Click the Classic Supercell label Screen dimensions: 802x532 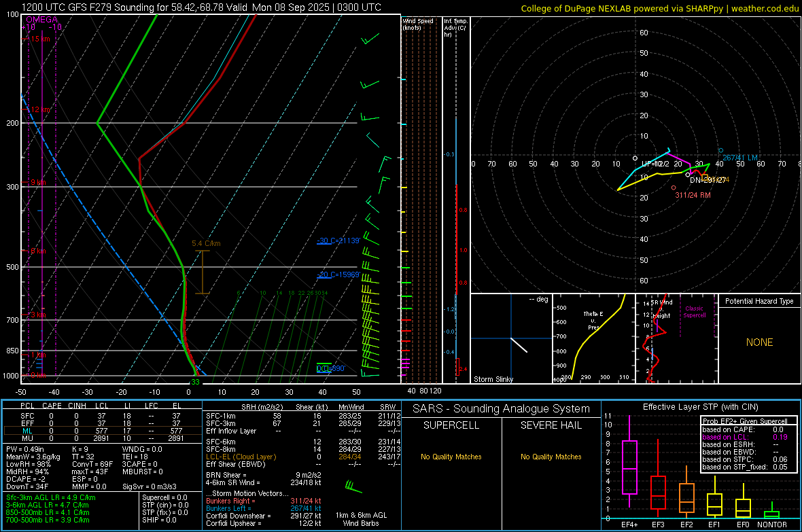(x=694, y=312)
